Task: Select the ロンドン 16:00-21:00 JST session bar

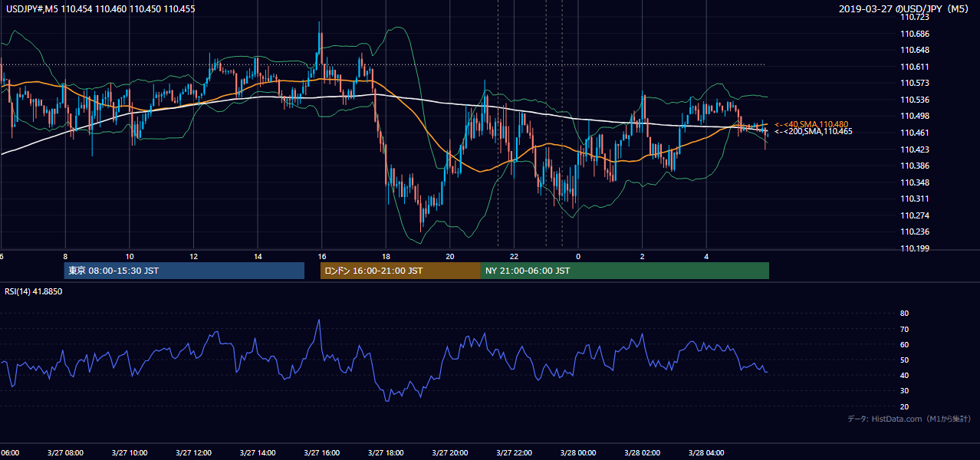Action: coord(400,271)
